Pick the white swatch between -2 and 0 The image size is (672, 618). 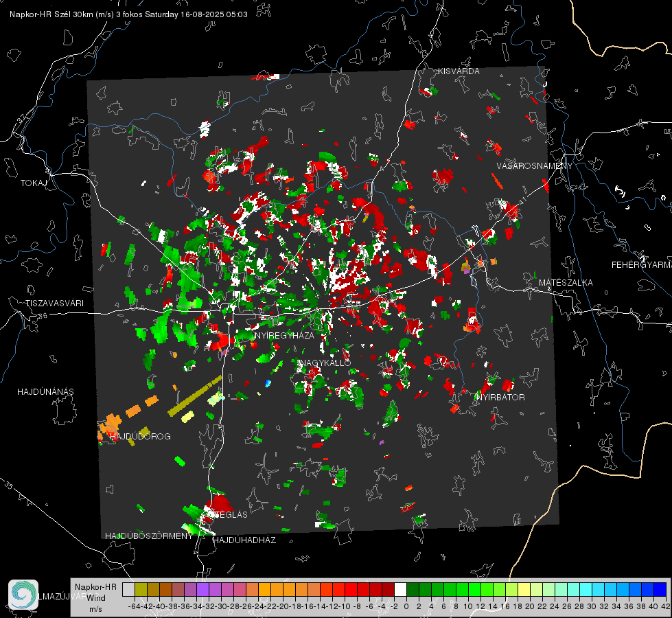click(400, 589)
